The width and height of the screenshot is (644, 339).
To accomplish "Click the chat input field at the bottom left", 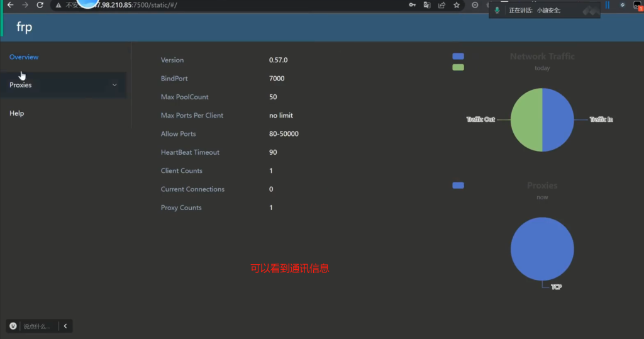I will (x=37, y=326).
